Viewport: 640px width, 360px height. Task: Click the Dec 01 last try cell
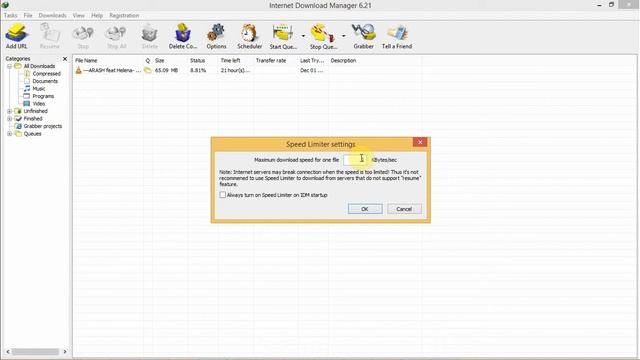[x=311, y=71]
